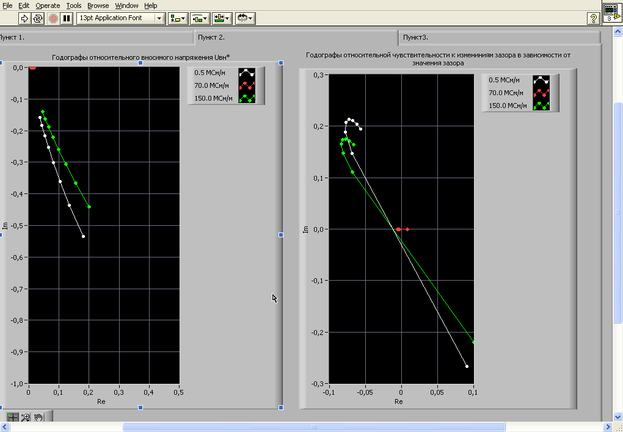The image size is (623, 432).
Task: Click the Run Continuously button
Action: click(x=38, y=18)
